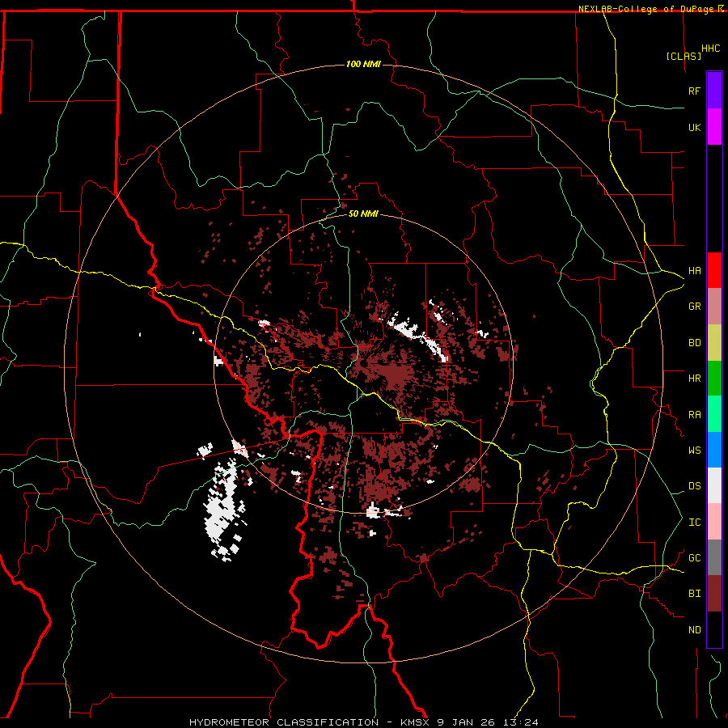The width and height of the screenshot is (728, 728).
Task: Click the IC light pink legend swatch
Action: point(714,522)
